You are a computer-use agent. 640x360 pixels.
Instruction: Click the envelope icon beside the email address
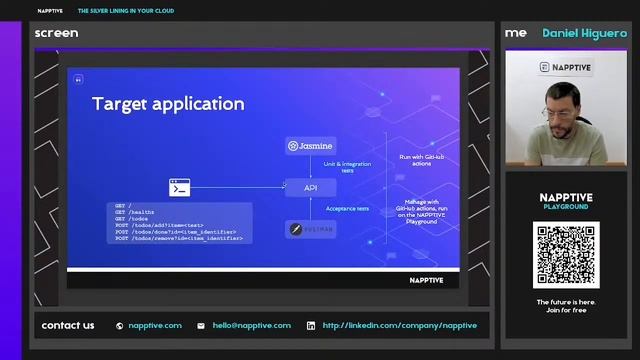[201, 326]
